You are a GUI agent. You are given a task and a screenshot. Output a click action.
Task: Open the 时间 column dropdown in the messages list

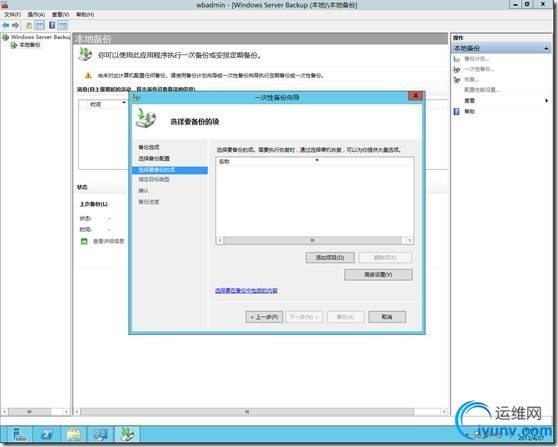coord(124,102)
